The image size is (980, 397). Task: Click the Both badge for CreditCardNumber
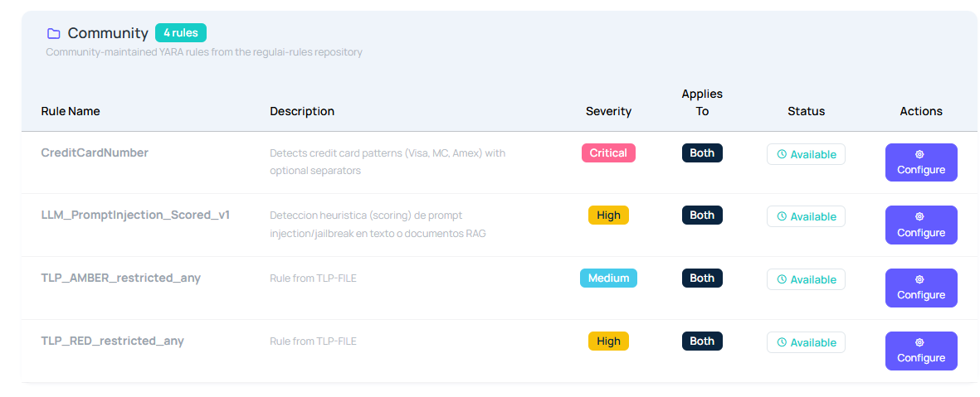point(702,153)
